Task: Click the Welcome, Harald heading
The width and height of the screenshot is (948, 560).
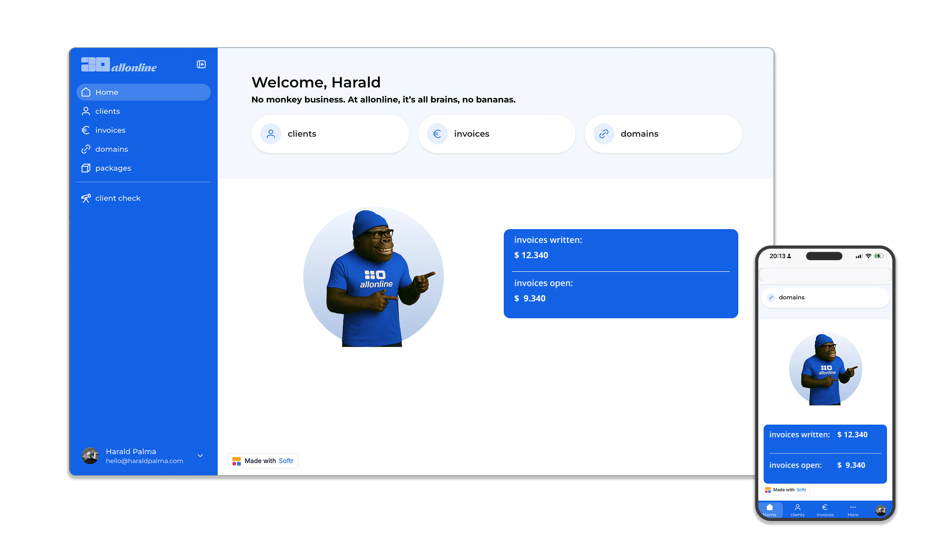Action: point(316,82)
